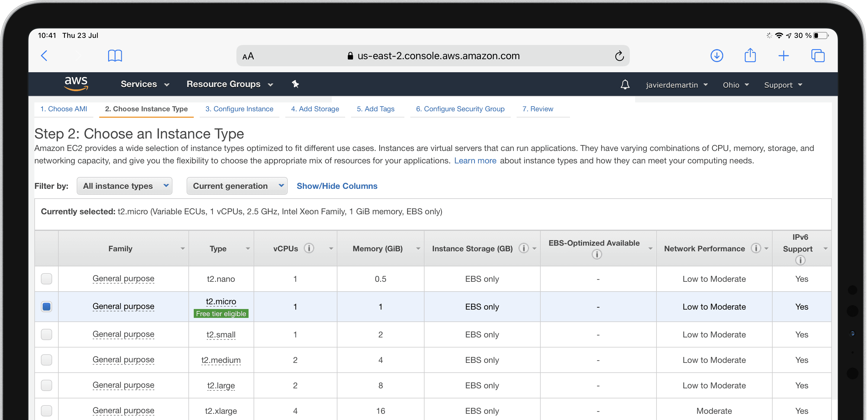Select the t2.medium row checkbox
This screenshot has width=868, height=420.
[x=47, y=360]
